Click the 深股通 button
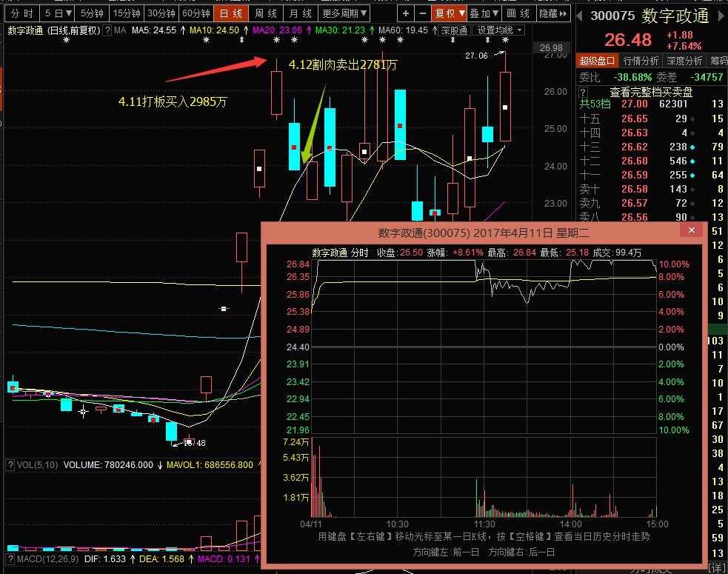This screenshot has height=574, width=728. pos(453,30)
